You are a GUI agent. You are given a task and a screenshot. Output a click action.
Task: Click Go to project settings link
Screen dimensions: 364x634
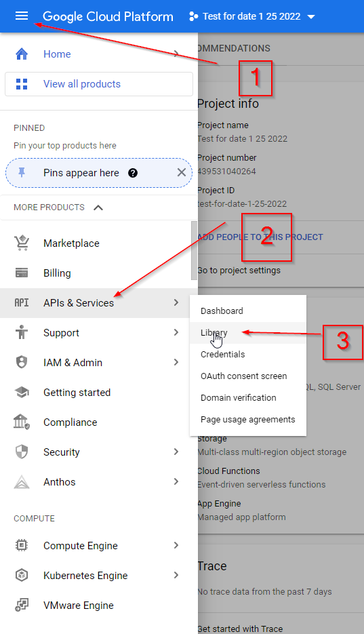(x=239, y=270)
